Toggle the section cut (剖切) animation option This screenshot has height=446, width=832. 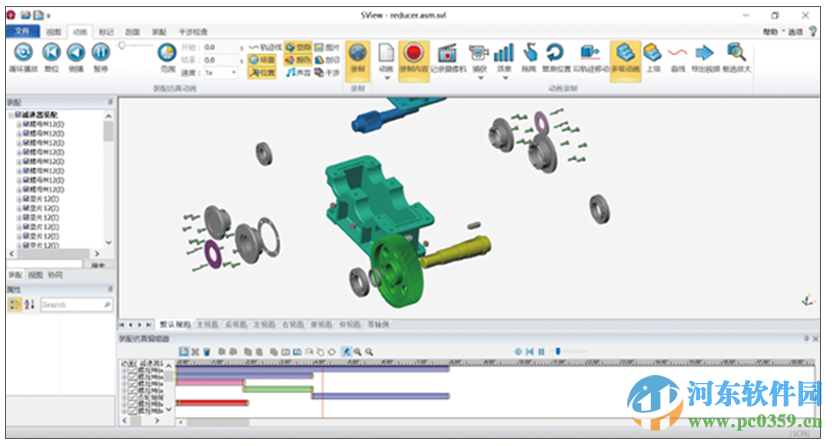coord(327,60)
